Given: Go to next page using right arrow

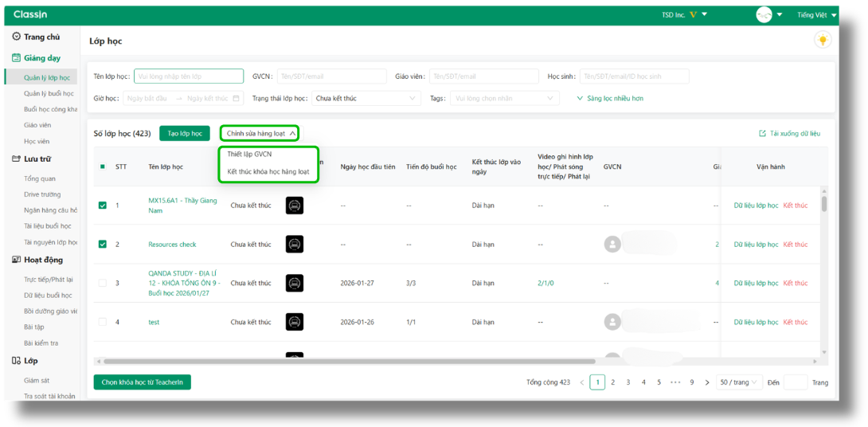Looking at the screenshot, I should [x=707, y=382].
